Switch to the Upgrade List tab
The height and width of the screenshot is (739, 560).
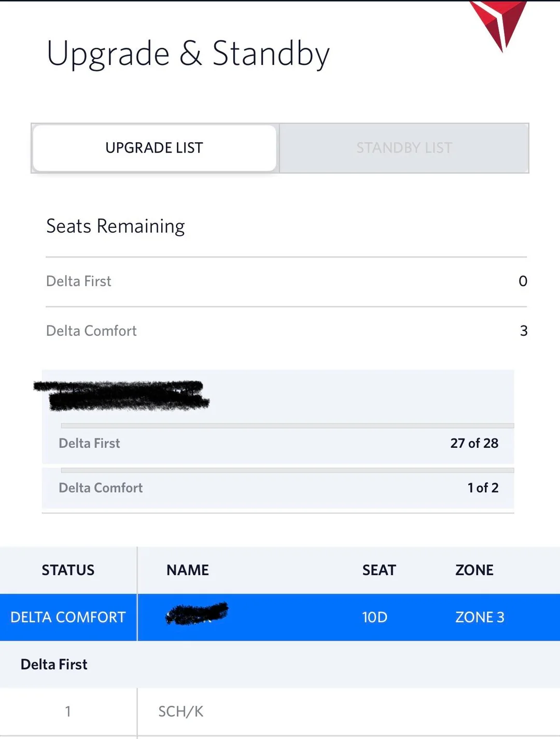[155, 148]
